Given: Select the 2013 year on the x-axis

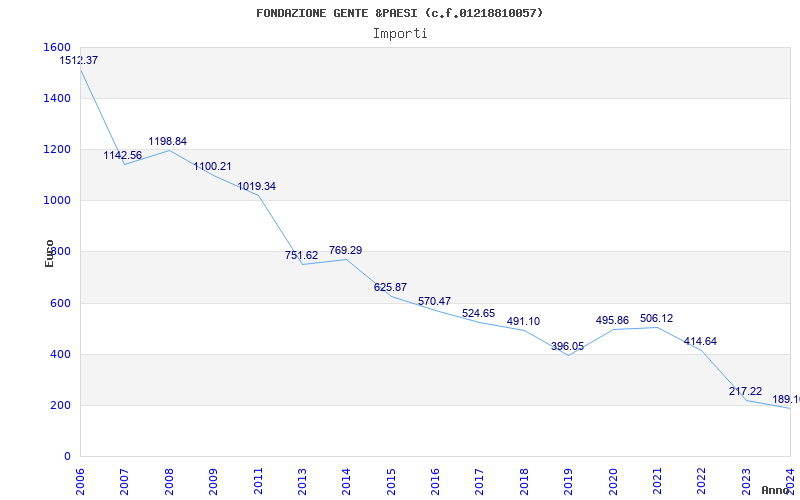Looking at the screenshot, I should tap(301, 478).
